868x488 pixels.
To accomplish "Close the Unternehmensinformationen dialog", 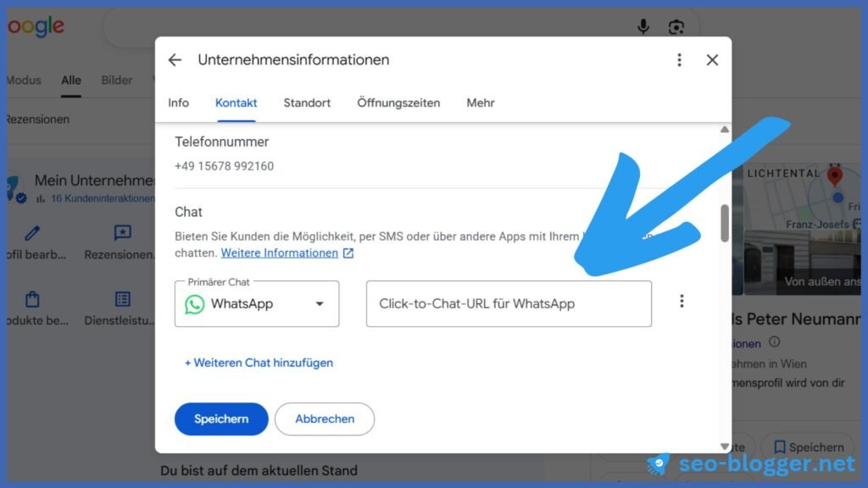I will pos(712,60).
